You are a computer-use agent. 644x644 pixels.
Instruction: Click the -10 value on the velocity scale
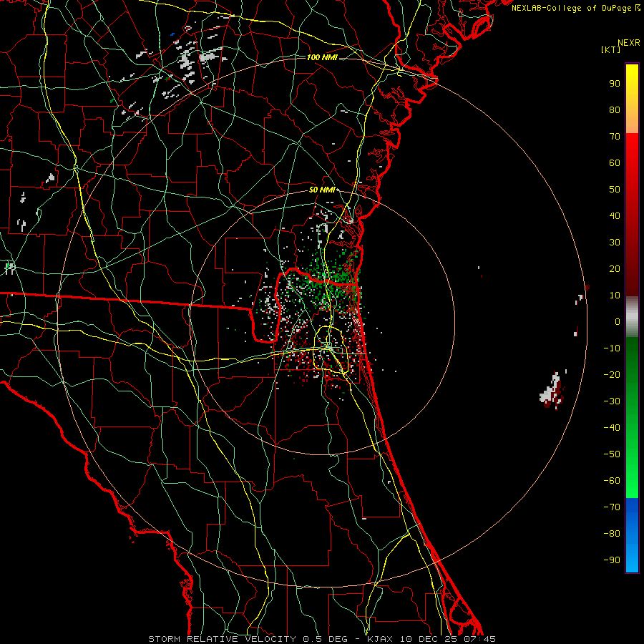coord(612,348)
